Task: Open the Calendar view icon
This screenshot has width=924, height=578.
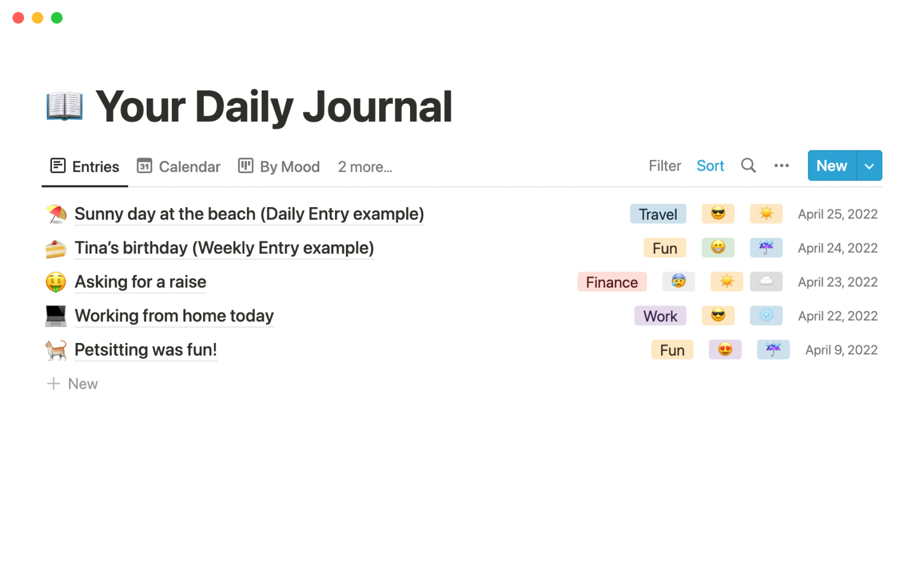Action: [144, 167]
